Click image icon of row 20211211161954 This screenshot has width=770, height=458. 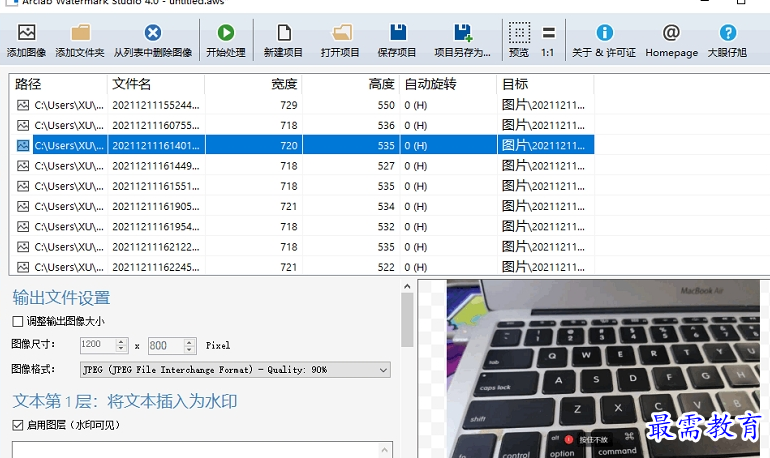[x=23, y=226]
